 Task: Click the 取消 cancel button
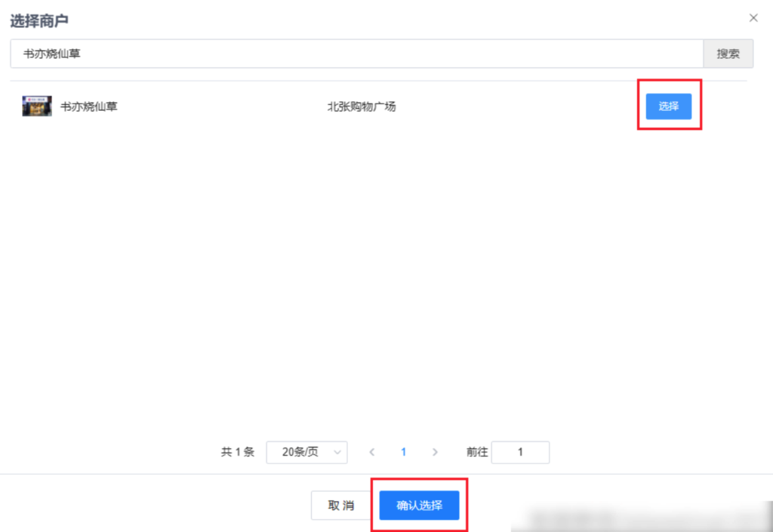(341, 506)
